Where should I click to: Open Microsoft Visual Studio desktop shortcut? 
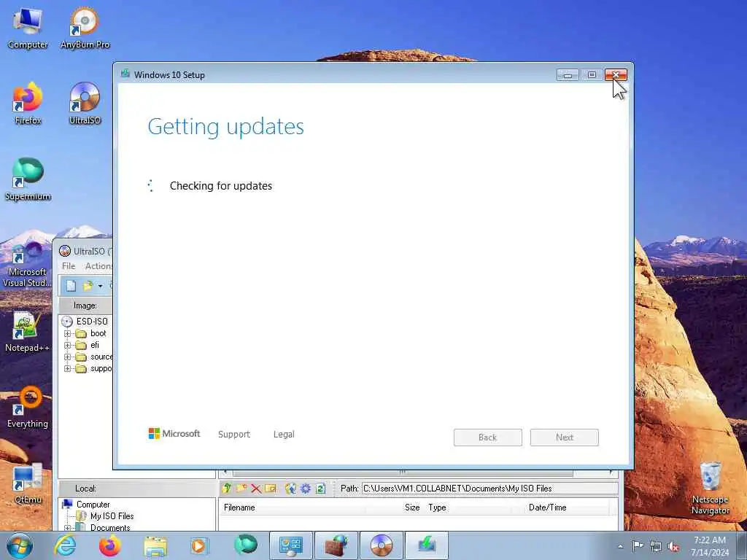point(28,265)
